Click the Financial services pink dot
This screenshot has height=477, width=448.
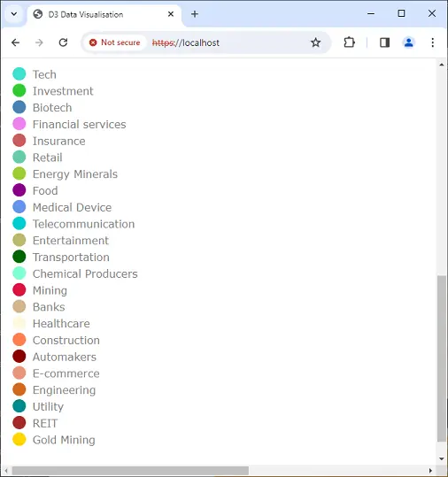tap(19, 124)
